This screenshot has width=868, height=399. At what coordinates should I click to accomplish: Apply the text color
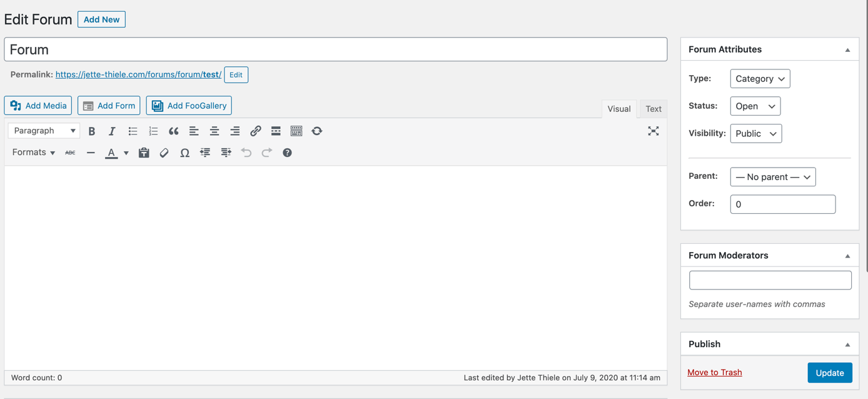111,153
